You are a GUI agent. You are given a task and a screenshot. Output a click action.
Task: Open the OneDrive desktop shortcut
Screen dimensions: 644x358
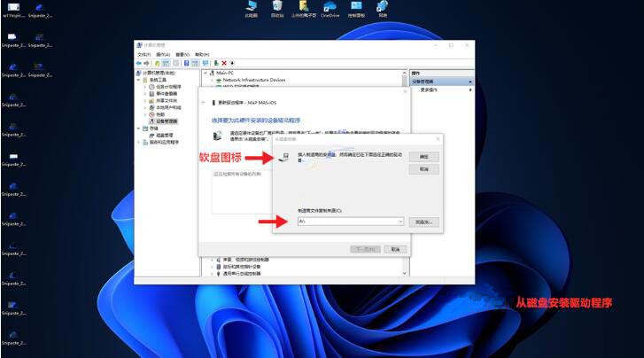pos(330,9)
